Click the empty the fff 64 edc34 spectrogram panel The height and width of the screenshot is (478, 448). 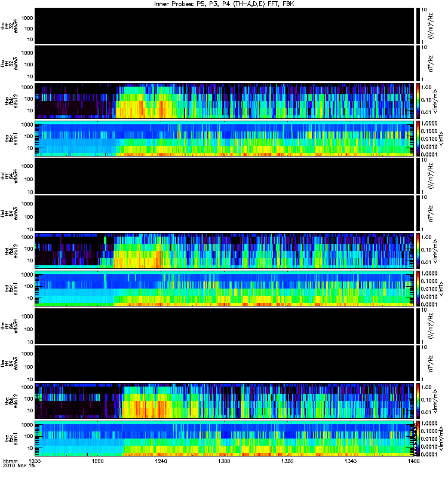225,326
